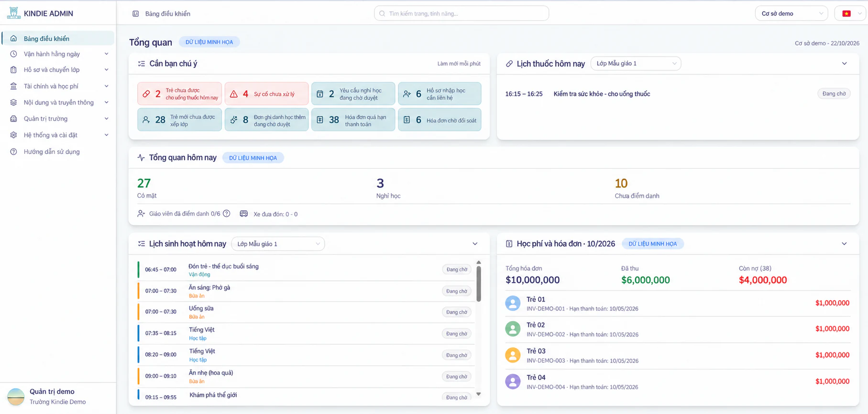Viewport: 868px width, 414px height.
Task: Click the pill icon beside Lịch thuốc hôm nay
Action: pyautogui.click(x=509, y=64)
